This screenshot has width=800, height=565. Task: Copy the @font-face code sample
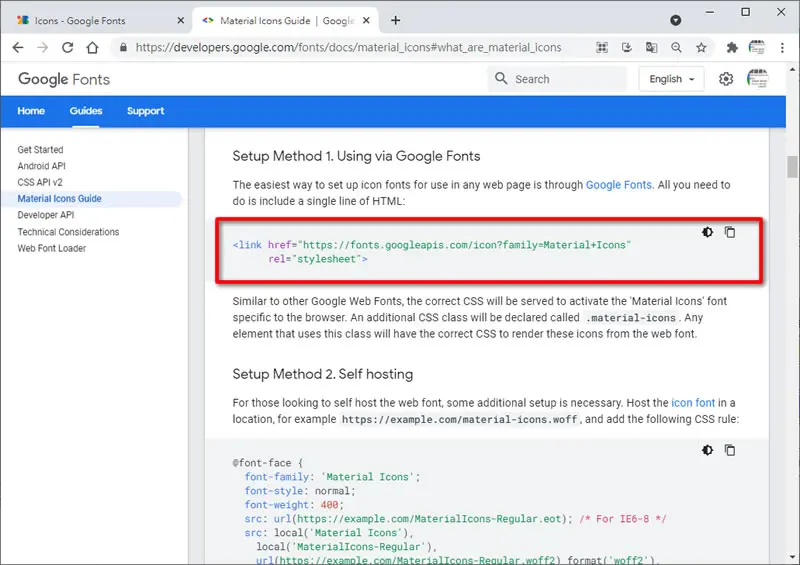pyautogui.click(x=730, y=450)
